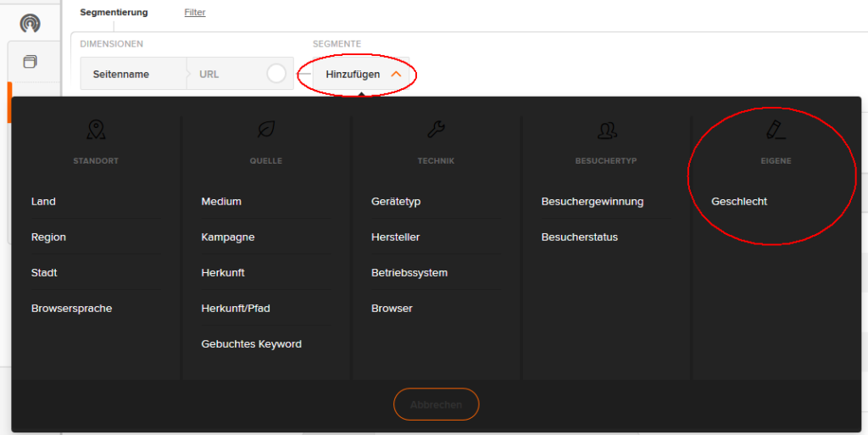The height and width of the screenshot is (435, 868).
Task: Switch to the Segmentierung tab
Action: (114, 12)
